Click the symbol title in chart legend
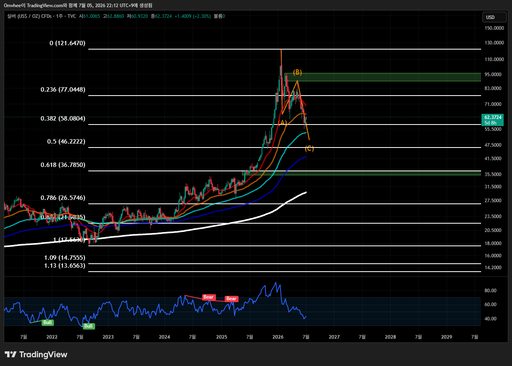 pyautogui.click(x=42, y=16)
